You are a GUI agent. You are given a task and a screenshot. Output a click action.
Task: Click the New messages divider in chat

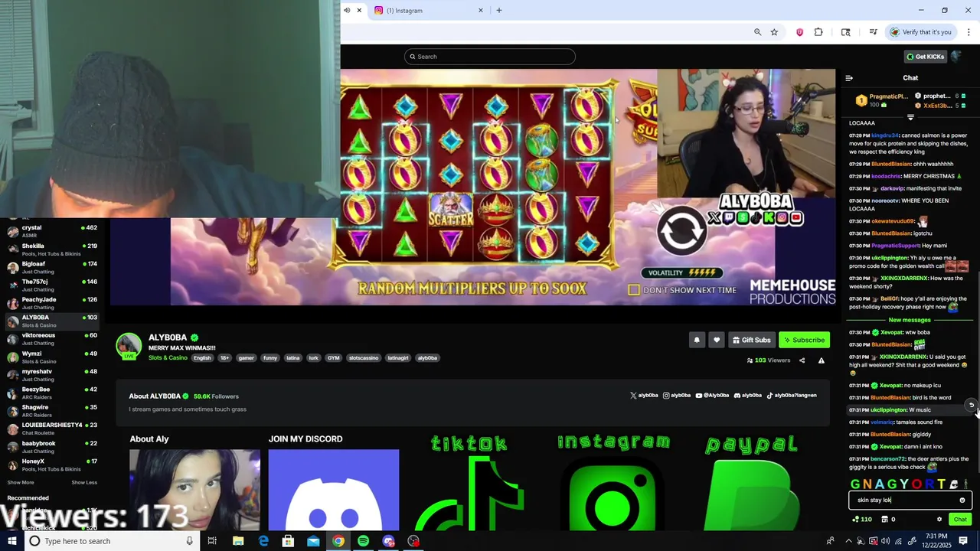pos(910,320)
